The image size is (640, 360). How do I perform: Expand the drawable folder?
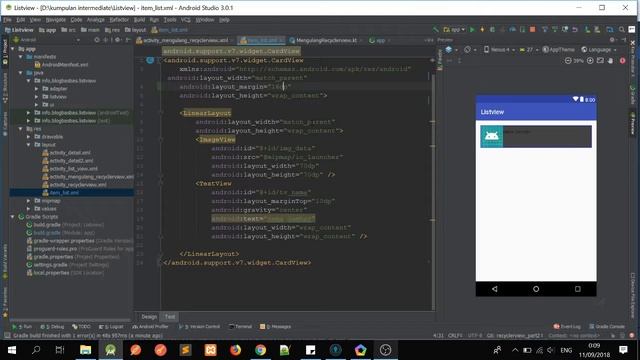[29, 137]
